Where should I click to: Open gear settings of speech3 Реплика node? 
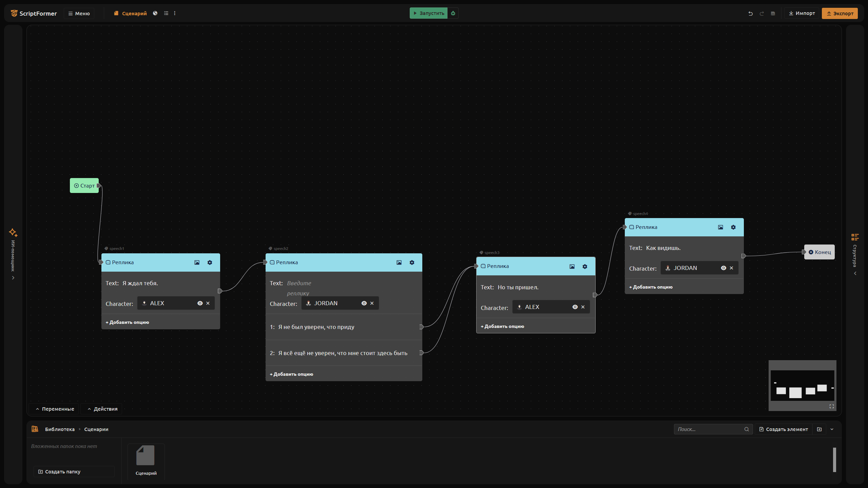[585, 267]
